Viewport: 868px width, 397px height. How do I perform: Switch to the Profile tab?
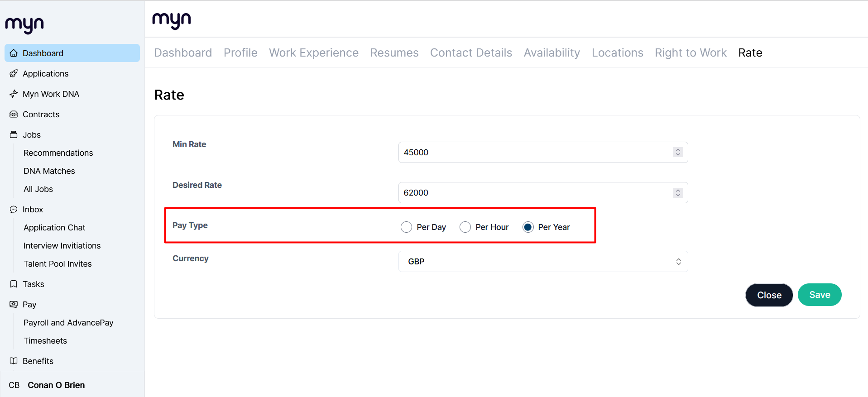[x=240, y=53]
